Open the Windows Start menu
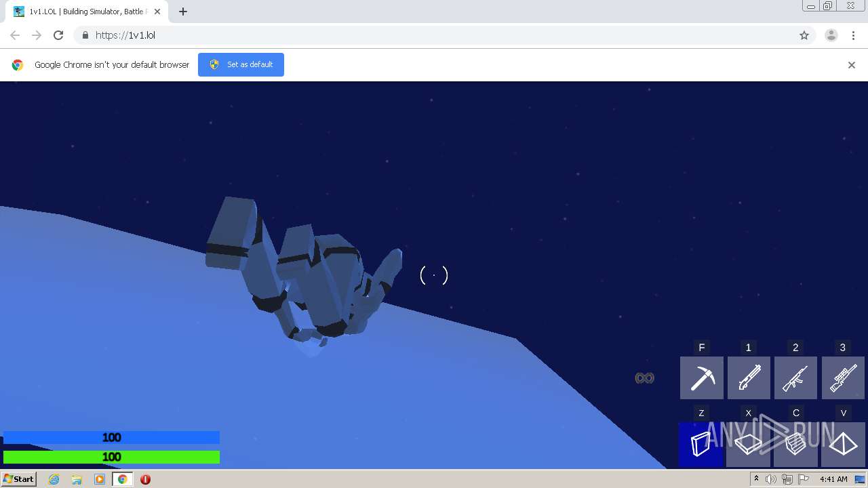Image resolution: width=868 pixels, height=488 pixels. click(x=19, y=479)
